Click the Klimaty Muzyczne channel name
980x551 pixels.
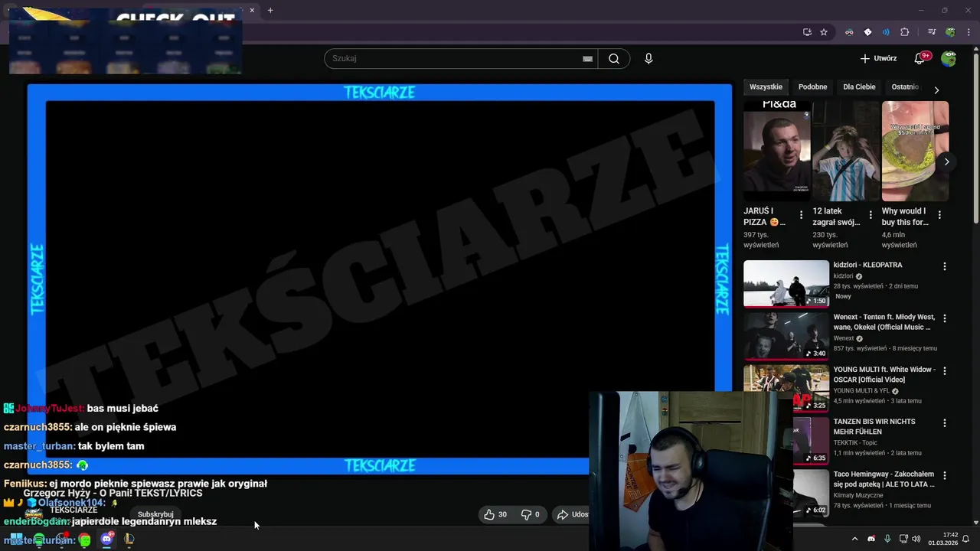point(859,495)
